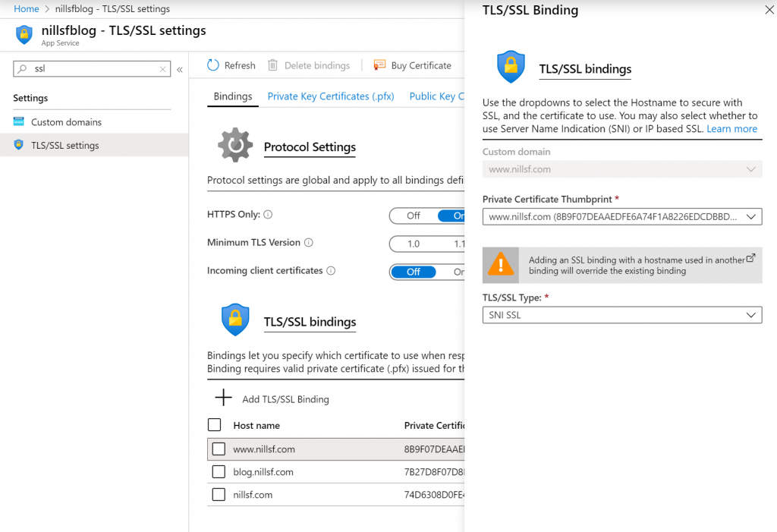The height and width of the screenshot is (532, 777).
Task: Switch to Private Key Certificates (.pfx) tab
Action: click(331, 96)
